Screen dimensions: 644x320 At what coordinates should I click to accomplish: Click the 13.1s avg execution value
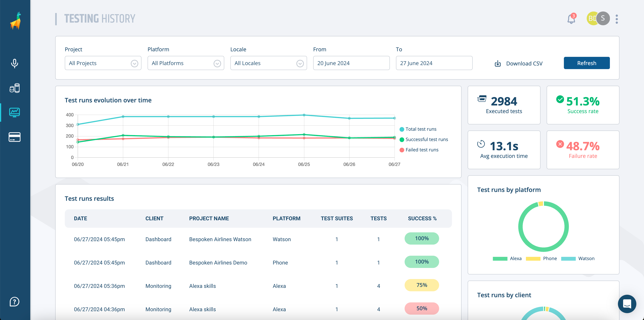pos(504,146)
